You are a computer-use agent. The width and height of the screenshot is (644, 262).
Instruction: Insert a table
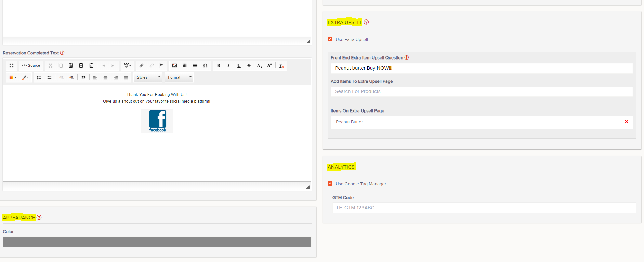click(185, 66)
